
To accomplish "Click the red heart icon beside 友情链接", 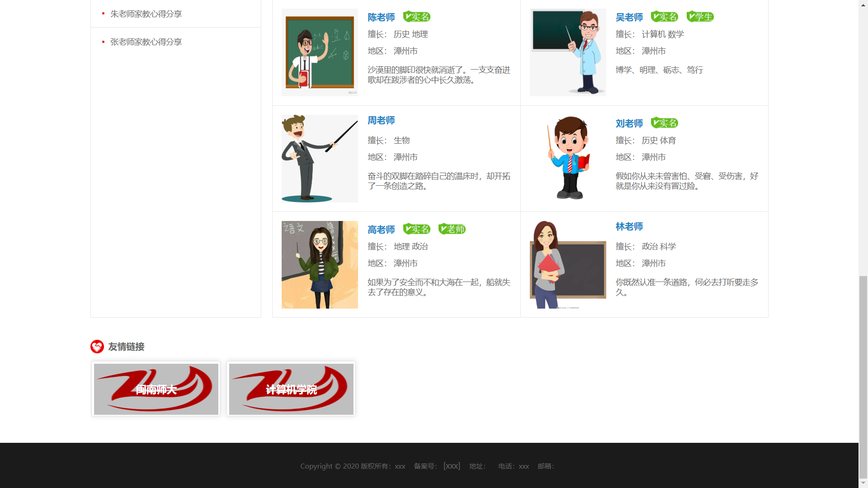I will 97,347.
